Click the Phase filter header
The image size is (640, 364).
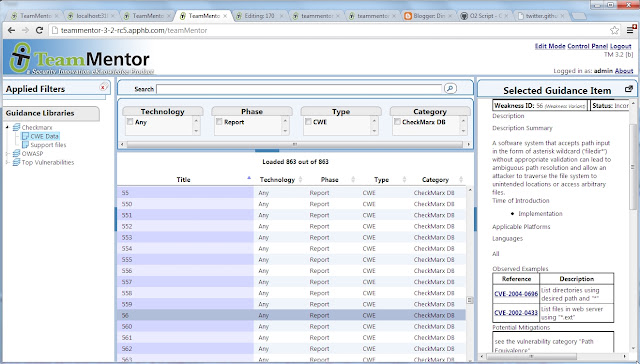(x=252, y=111)
